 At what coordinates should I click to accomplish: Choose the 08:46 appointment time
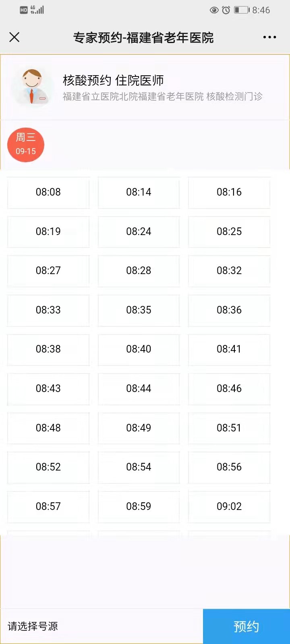pos(229,388)
